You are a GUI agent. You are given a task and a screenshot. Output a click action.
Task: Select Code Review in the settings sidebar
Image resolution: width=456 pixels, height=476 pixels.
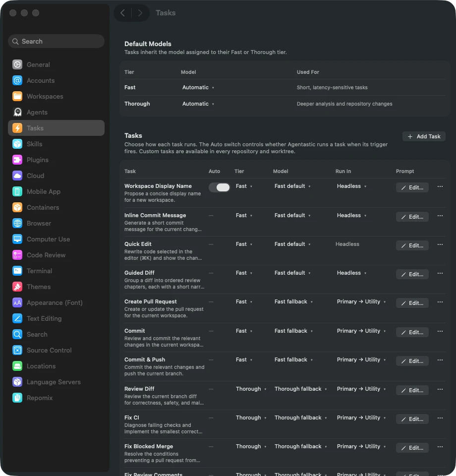pyautogui.click(x=56, y=255)
